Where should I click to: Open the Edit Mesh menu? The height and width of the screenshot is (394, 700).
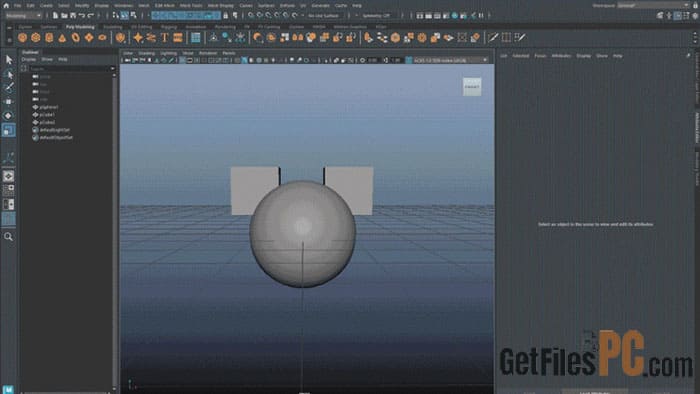164,5
